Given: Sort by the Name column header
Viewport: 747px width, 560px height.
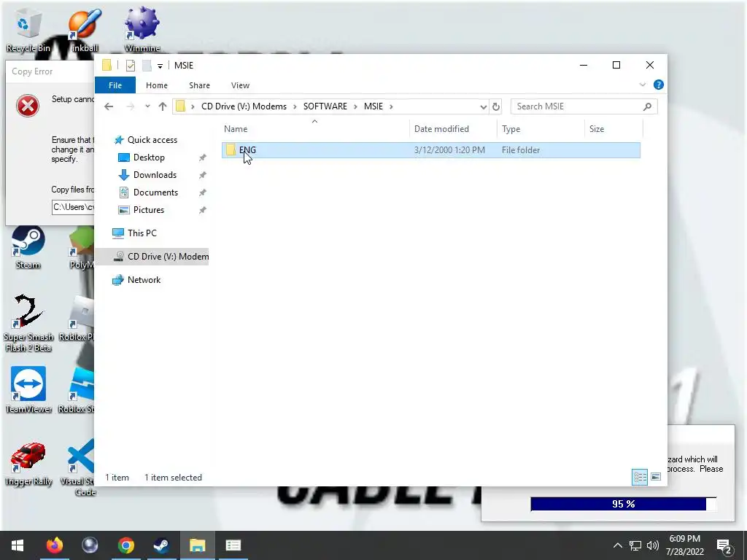Looking at the screenshot, I should 314,128.
